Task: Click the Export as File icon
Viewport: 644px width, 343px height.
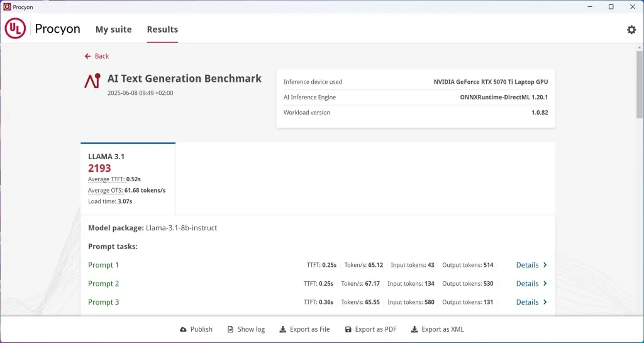Action: (283, 330)
